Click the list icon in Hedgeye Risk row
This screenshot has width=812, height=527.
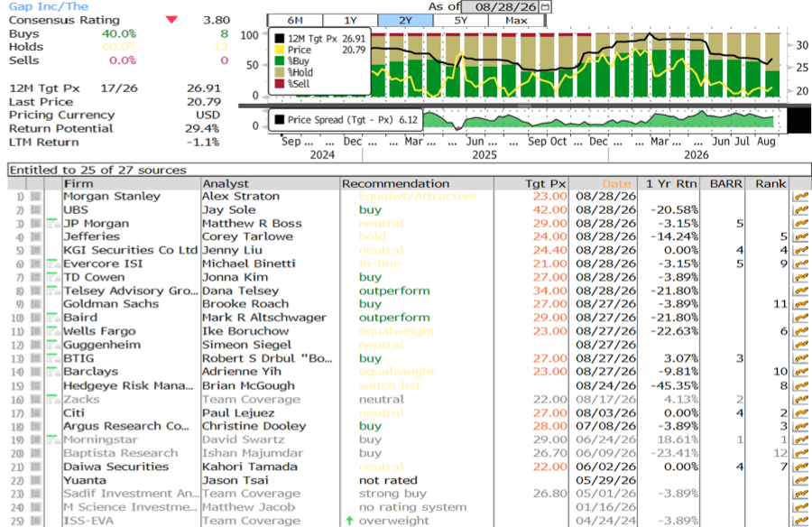[x=36, y=385]
